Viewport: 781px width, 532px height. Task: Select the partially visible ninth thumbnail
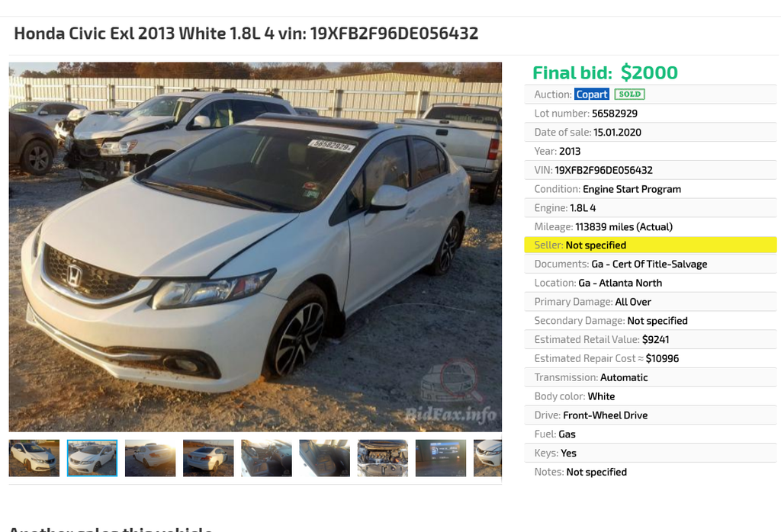487,458
